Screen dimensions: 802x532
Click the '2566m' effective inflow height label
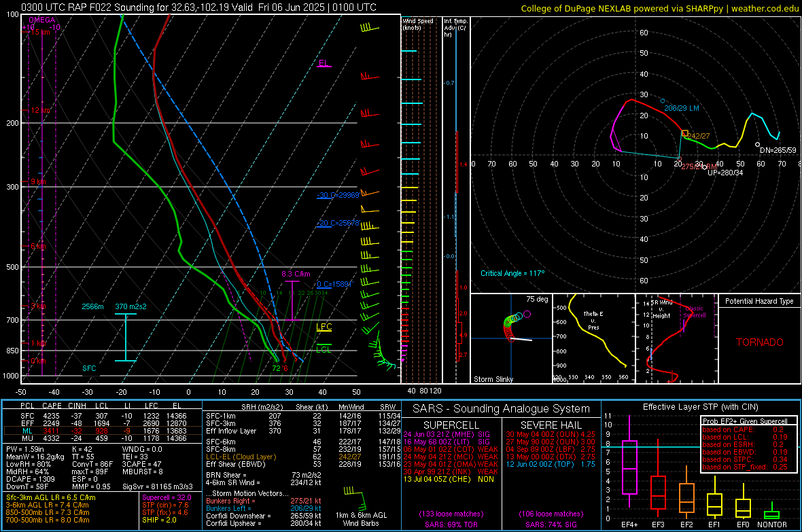92,306
